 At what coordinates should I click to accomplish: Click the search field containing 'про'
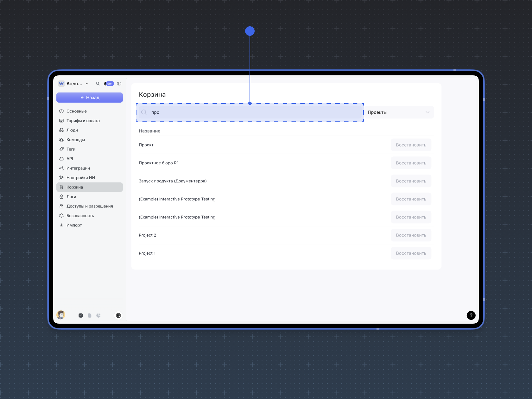pyautogui.click(x=250, y=112)
